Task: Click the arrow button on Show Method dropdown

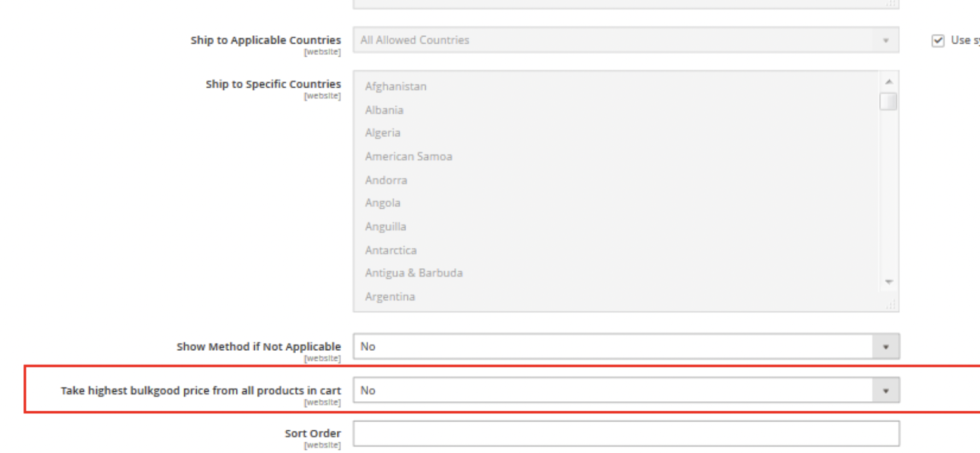Action: (x=885, y=346)
